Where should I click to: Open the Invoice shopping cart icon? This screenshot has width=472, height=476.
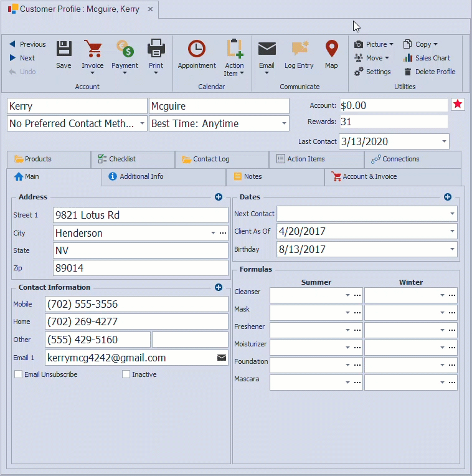pyautogui.click(x=93, y=49)
